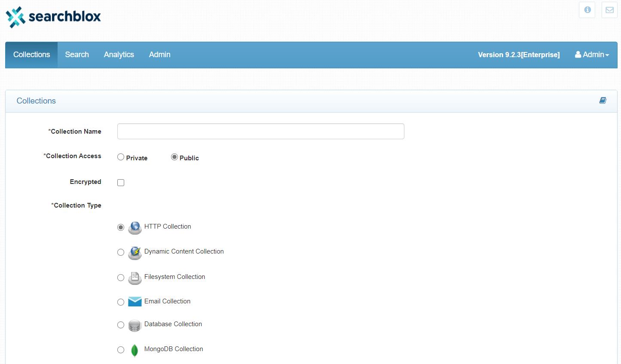Click the Private label text
Screen dimensions: 621x364
tap(137, 158)
